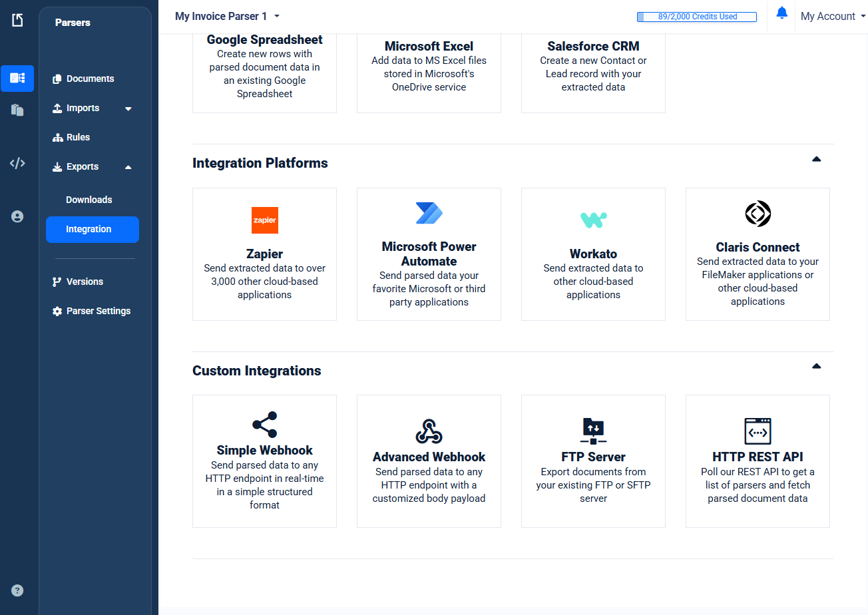Collapse the Custom Integrations section

coord(816,366)
